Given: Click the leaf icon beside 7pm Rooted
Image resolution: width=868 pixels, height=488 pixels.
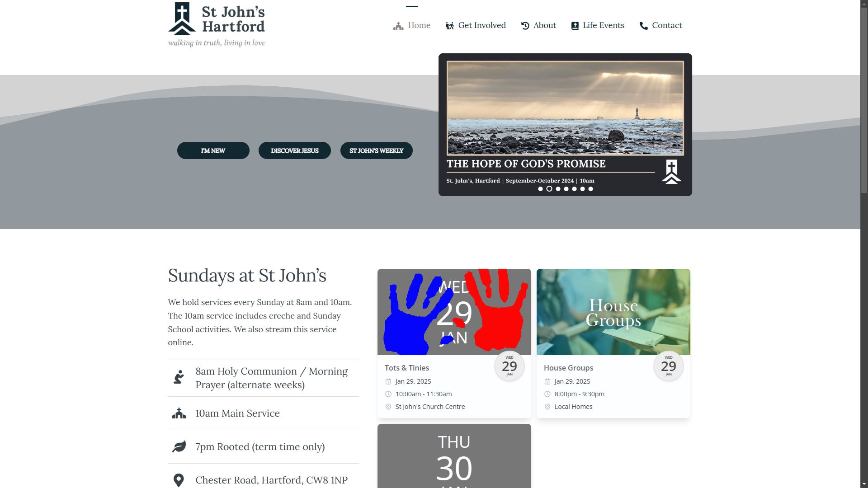Looking at the screenshot, I should coord(179,447).
